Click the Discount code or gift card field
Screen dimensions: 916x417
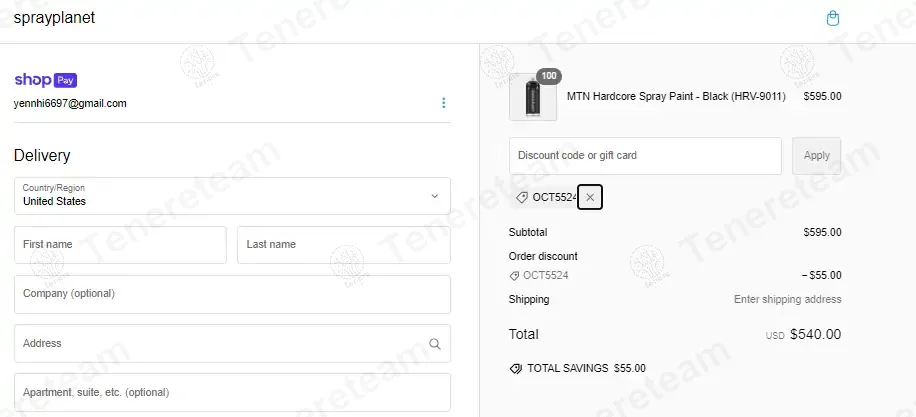click(x=645, y=156)
